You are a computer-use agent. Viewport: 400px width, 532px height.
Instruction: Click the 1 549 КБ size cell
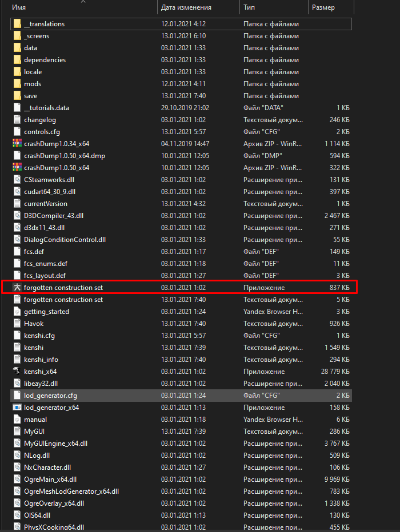click(x=337, y=348)
